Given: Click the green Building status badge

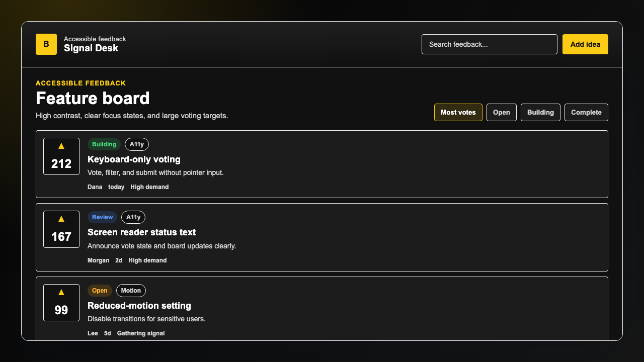Looking at the screenshot, I should coord(104,144).
